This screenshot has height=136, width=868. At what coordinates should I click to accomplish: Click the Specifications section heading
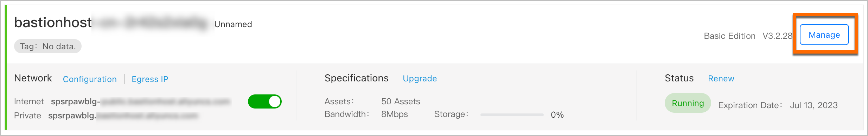tap(356, 78)
